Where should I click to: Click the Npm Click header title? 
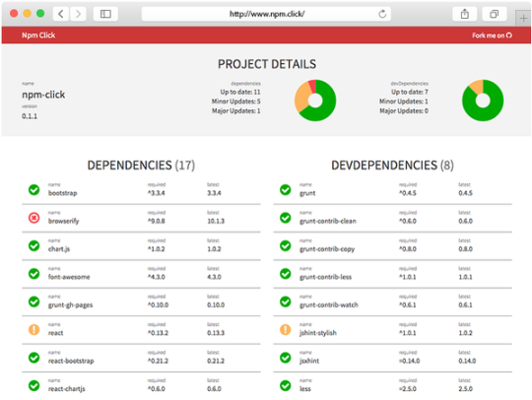pyautogui.click(x=38, y=35)
